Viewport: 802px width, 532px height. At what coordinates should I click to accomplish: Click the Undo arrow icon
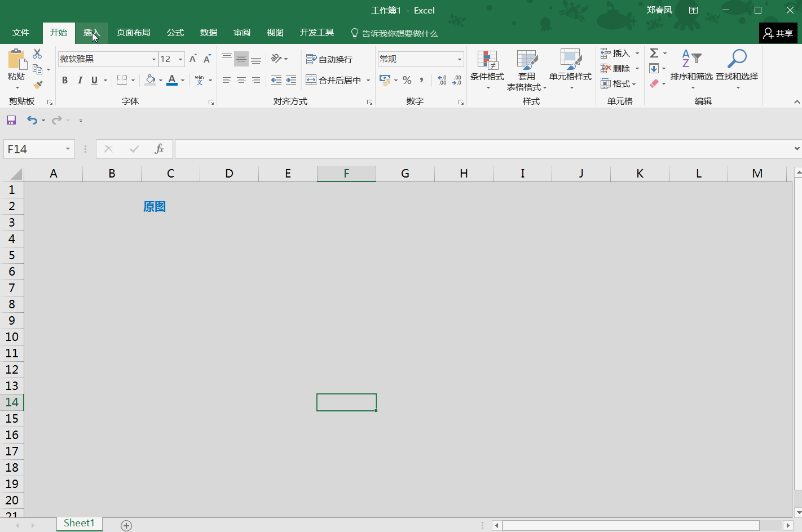pos(32,120)
